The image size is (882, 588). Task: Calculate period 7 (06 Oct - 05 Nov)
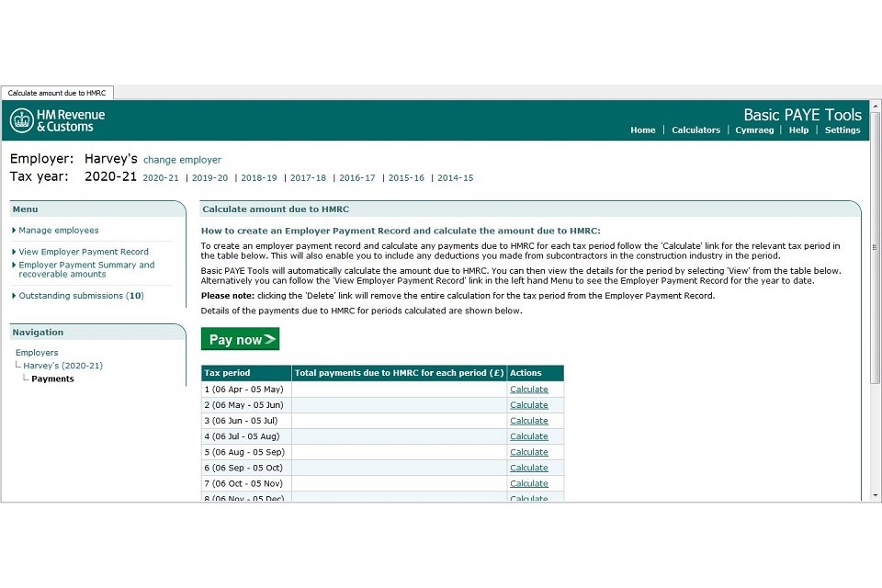point(529,484)
